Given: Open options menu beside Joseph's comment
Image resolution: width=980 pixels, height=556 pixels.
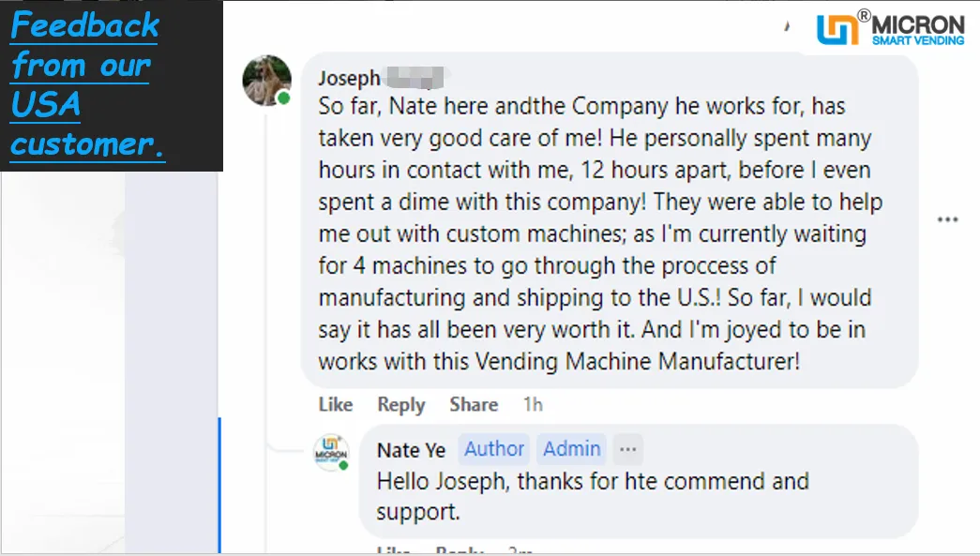Looking at the screenshot, I should pos(947,219).
